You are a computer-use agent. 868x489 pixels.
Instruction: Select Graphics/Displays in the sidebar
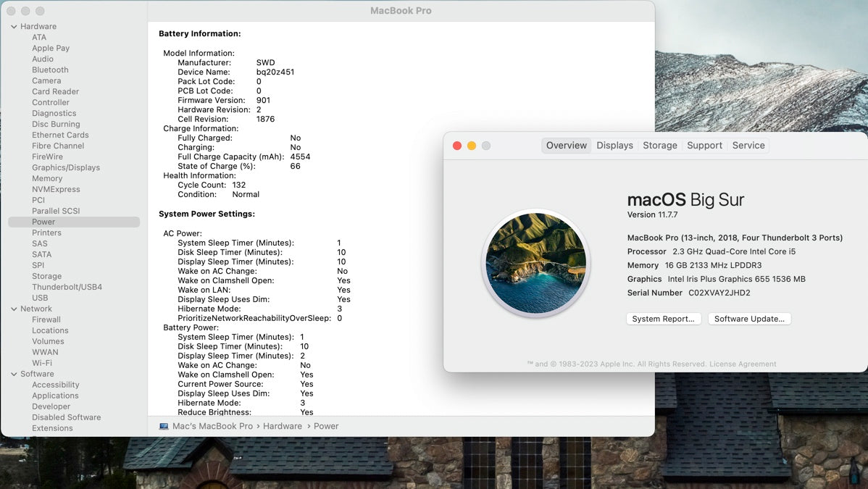point(66,168)
